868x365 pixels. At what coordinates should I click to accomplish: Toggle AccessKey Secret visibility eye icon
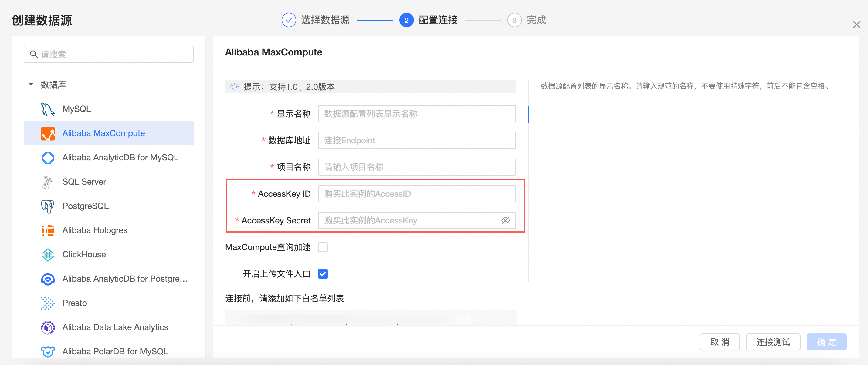click(x=505, y=221)
